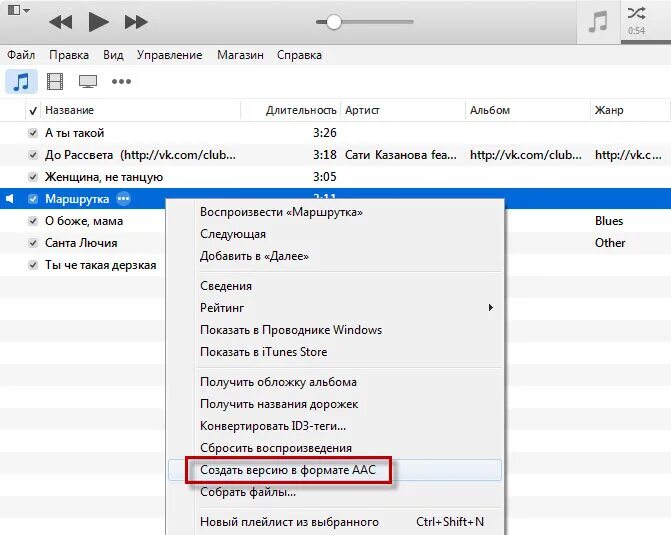Uncheck the Санта Лючия checkbox
This screenshot has width=671, height=535.
coord(33,243)
